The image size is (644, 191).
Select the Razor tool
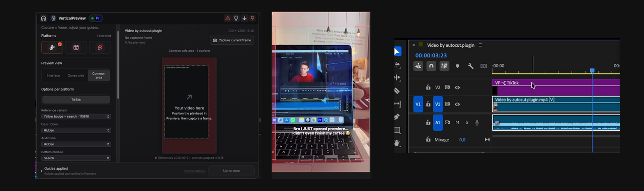click(397, 91)
